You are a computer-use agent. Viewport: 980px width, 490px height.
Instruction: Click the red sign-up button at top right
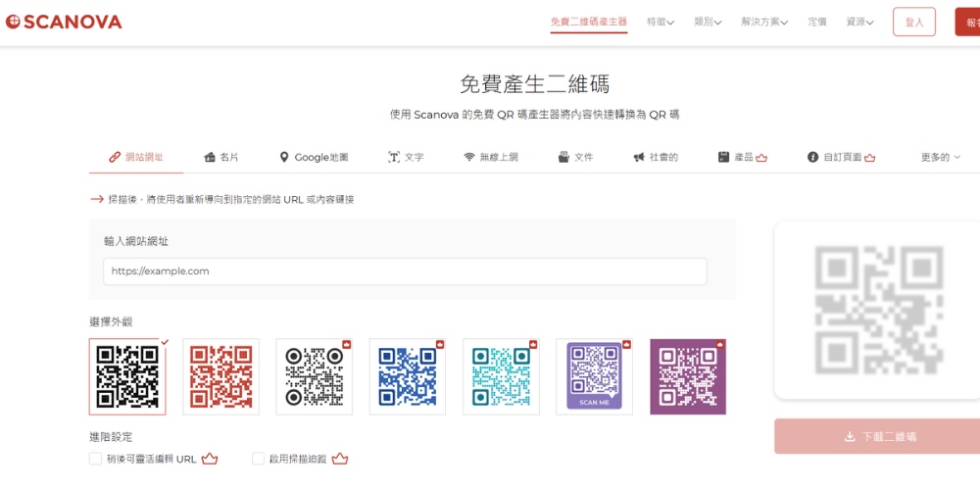pyautogui.click(x=967, y=22)
